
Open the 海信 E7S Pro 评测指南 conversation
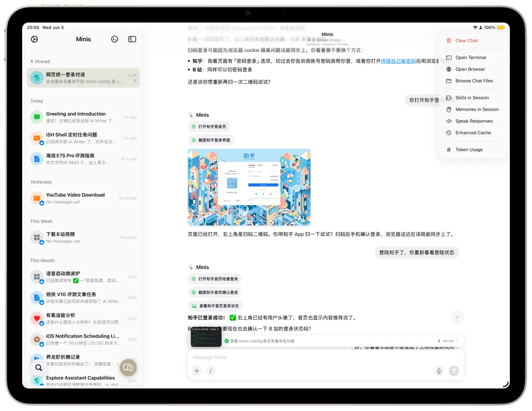point(83,159)
